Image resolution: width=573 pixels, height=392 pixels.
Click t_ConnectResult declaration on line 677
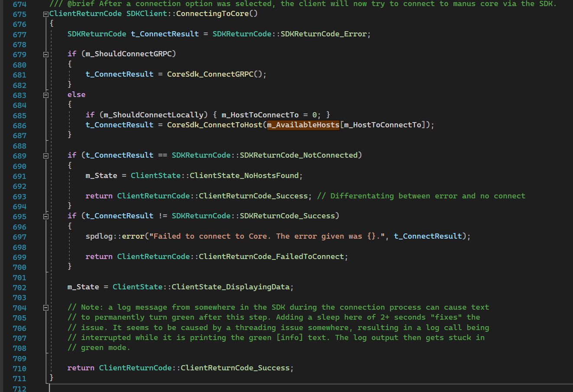(165, 34)
